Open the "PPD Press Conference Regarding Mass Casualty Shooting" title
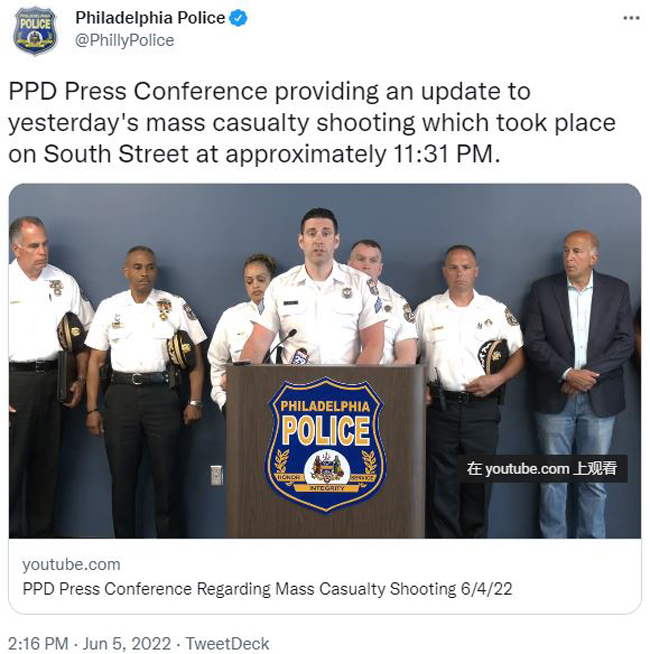 click(267, 589)
